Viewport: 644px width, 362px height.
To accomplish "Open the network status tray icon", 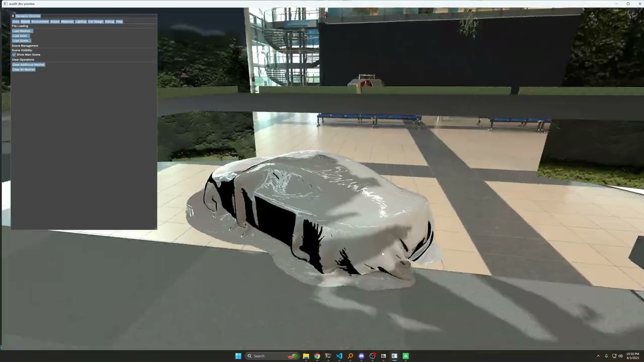I will click(614, 356).
